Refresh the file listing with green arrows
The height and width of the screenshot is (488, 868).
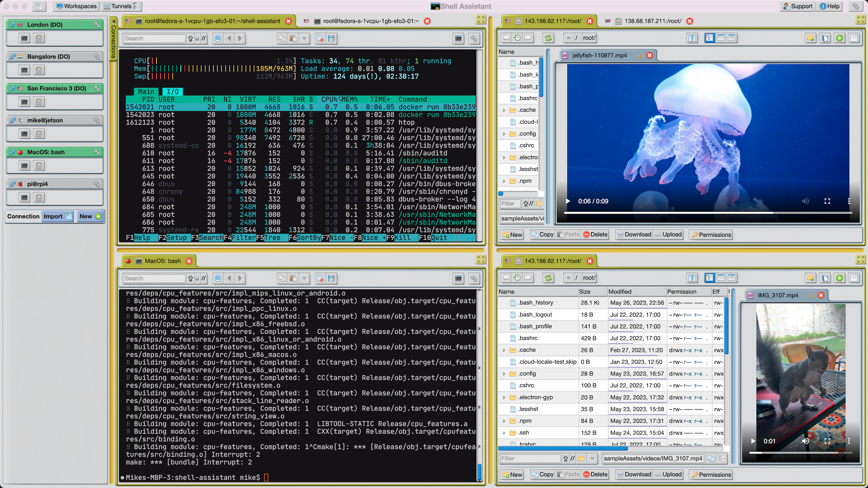548,38
